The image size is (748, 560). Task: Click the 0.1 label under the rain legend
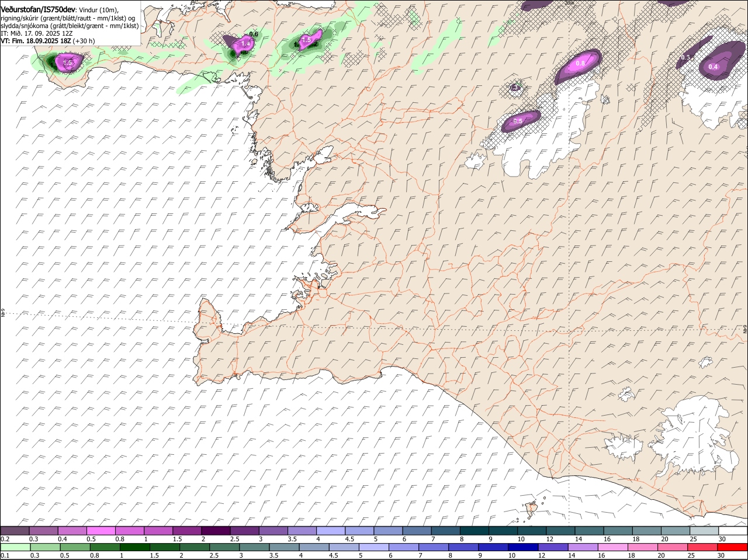[x=5, y=555]
